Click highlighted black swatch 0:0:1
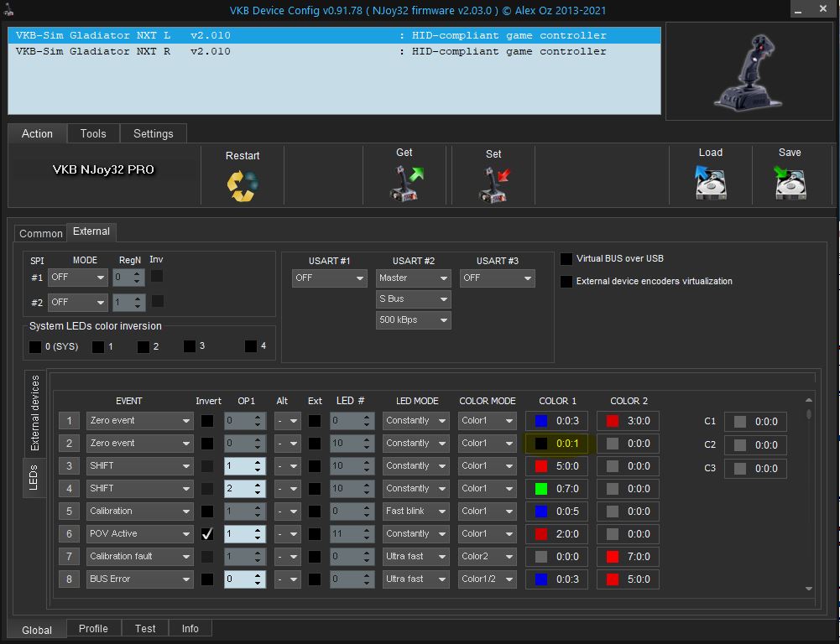This screenshot has width=840, height=644. 541,444
